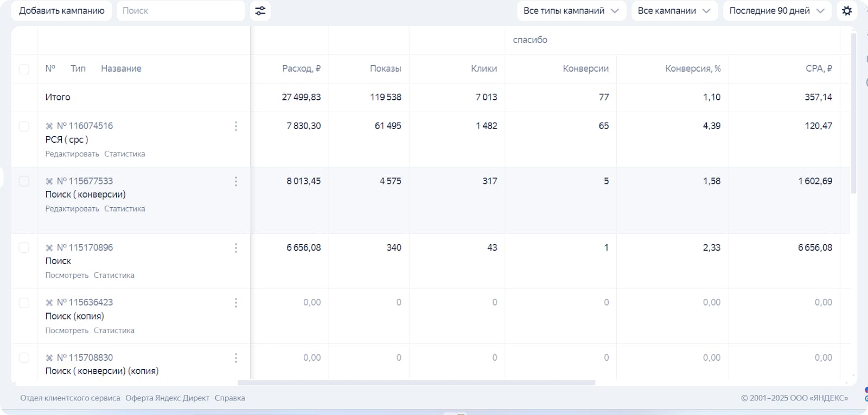Open three-dot menu for campaign 116074516
This screenshot has height=415, width=868.
[x=235, y=126]
